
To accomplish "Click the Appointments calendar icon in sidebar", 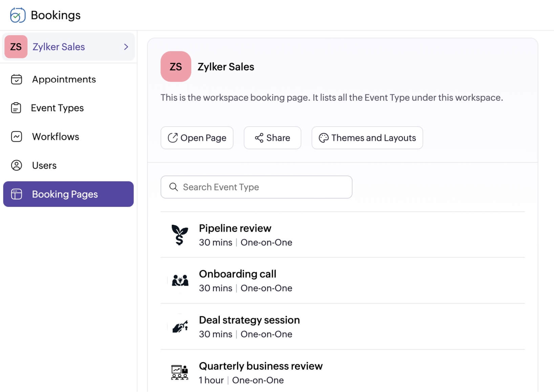I will [16, 79].
